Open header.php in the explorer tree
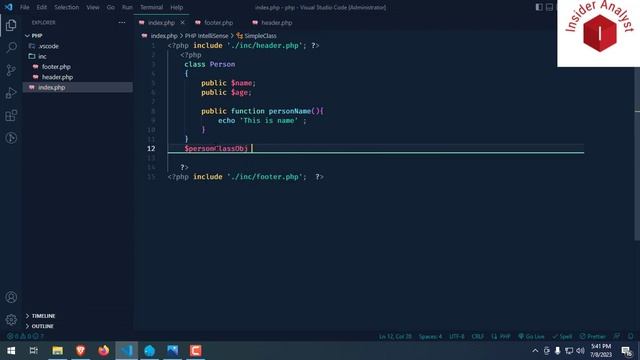 pyautogui.click(x=78, y=77)
